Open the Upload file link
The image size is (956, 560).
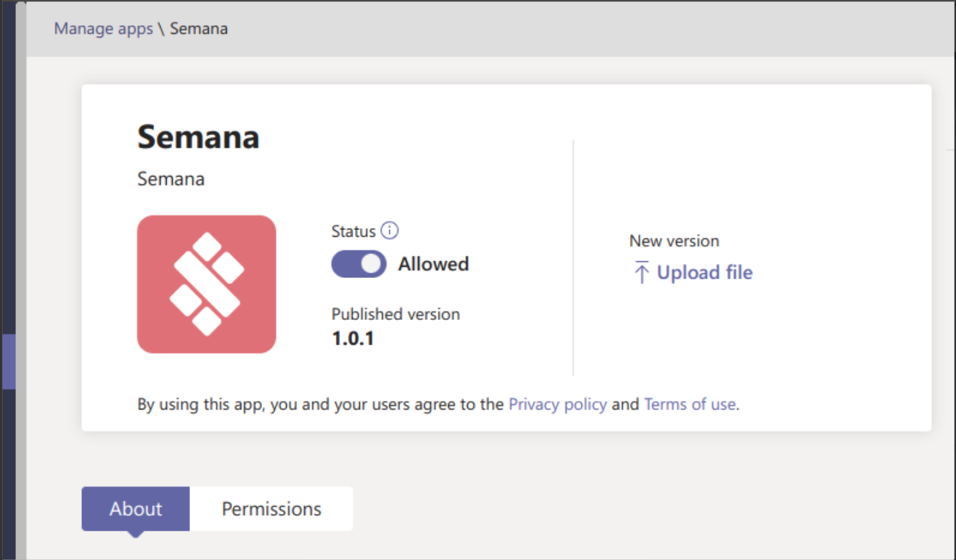click(704, 273)
